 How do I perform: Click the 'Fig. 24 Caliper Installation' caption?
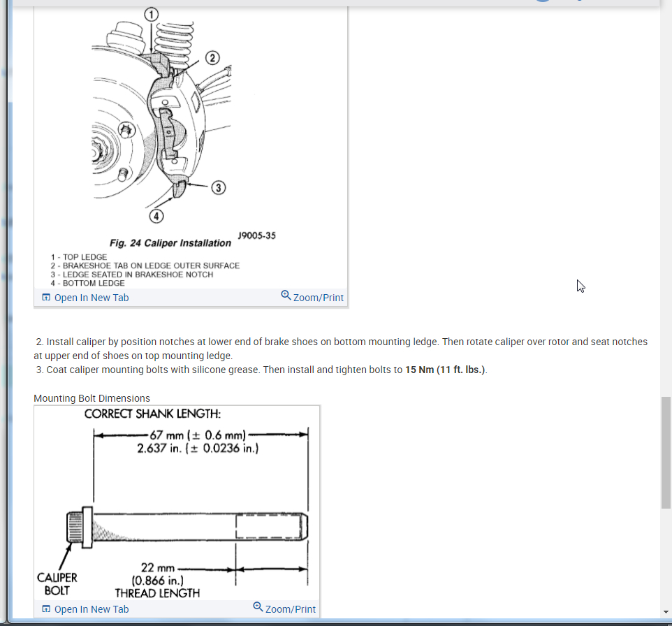pos(170,243)
